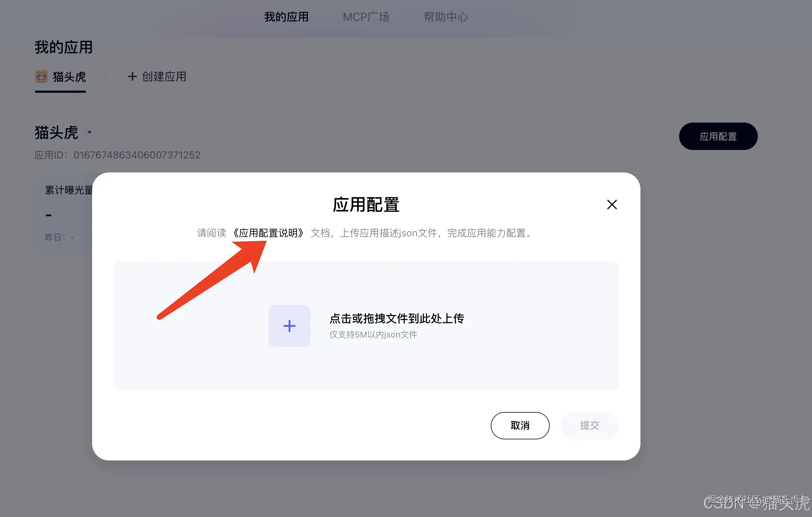The height and width of the screenshot is (517, 812).
Task: Click the plus icon next to 创建应用
Action: 133,77
